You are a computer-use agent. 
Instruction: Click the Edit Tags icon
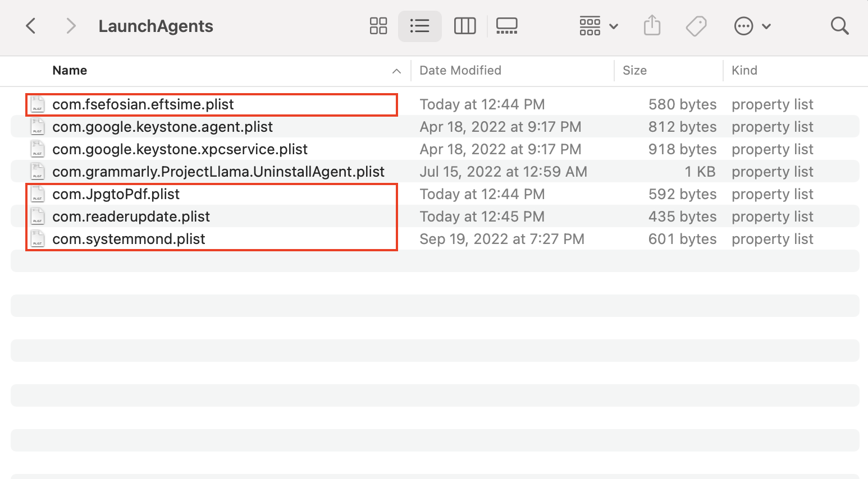tap(696, 26)
